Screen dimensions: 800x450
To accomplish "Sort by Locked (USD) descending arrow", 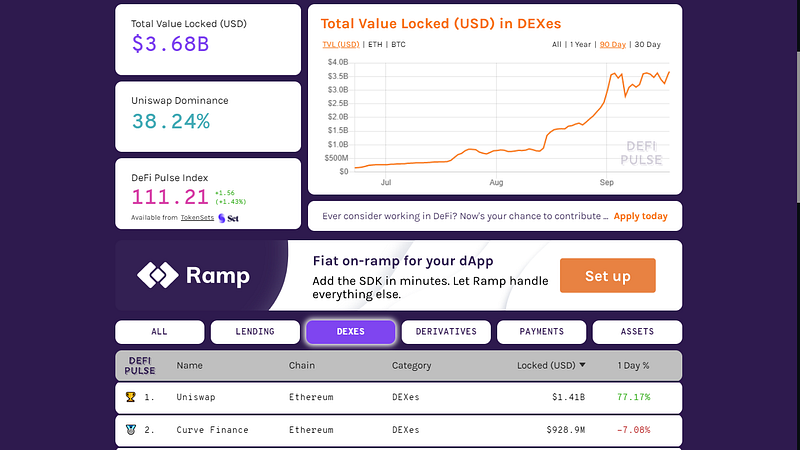I will (582, 365).
